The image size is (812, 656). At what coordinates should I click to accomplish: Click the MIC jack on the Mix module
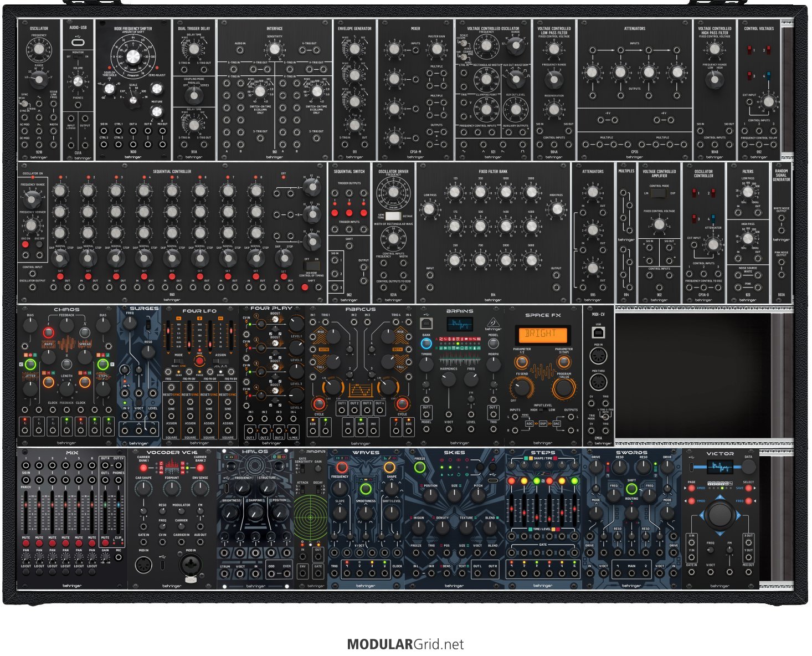click(x=119, y=557)
